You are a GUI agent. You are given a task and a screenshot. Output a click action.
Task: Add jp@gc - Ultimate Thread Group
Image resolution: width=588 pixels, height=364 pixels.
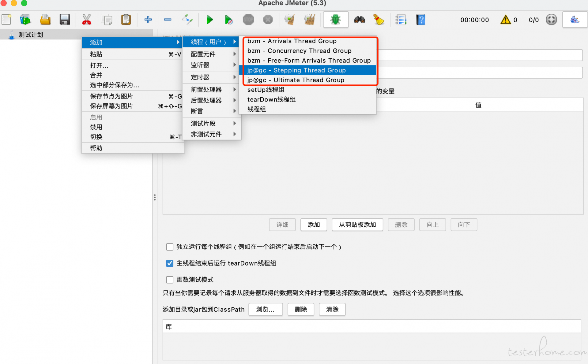307,80
